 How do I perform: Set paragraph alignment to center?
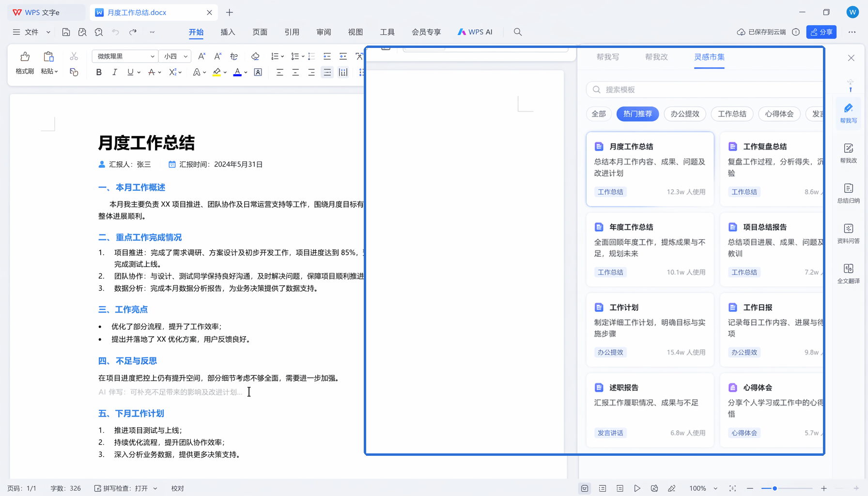[x=295, y=72]
